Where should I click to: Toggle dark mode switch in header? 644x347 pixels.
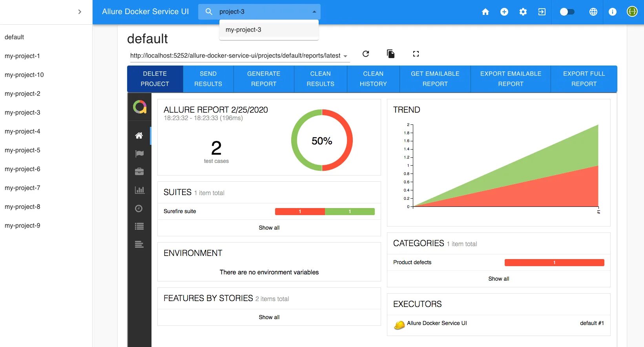coord(567,12)
